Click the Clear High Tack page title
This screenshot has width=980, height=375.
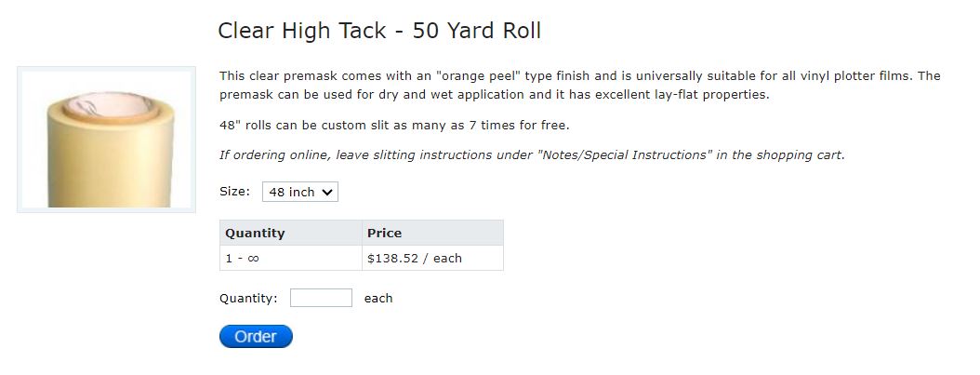pyautogui.click(x=379, y=31)
